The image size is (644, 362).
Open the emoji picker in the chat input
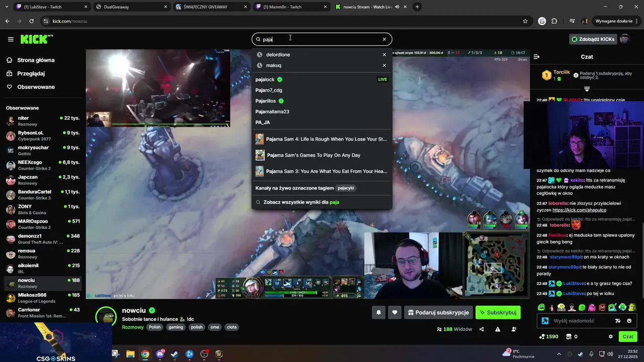tap(629, 321)
